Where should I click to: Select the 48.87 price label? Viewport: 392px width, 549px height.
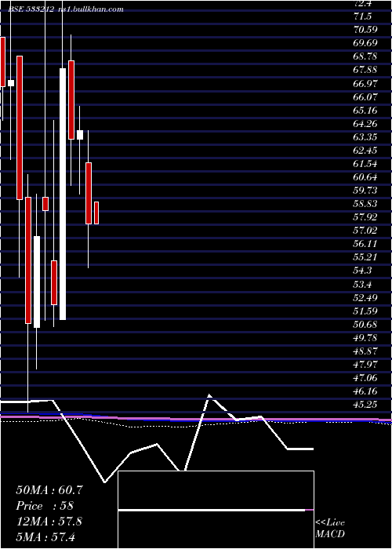click(x=365, y=351)
